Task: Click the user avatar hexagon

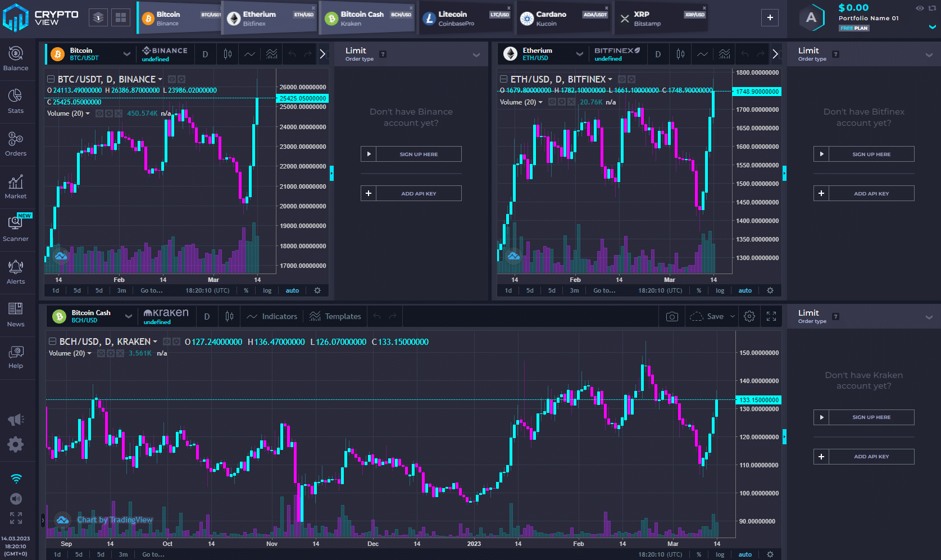Action: [811, 17]
